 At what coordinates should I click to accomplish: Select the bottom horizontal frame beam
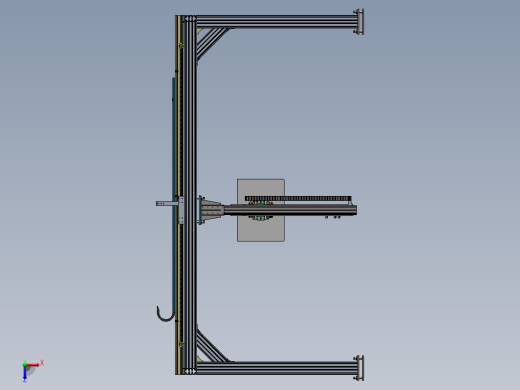[277, 368]
